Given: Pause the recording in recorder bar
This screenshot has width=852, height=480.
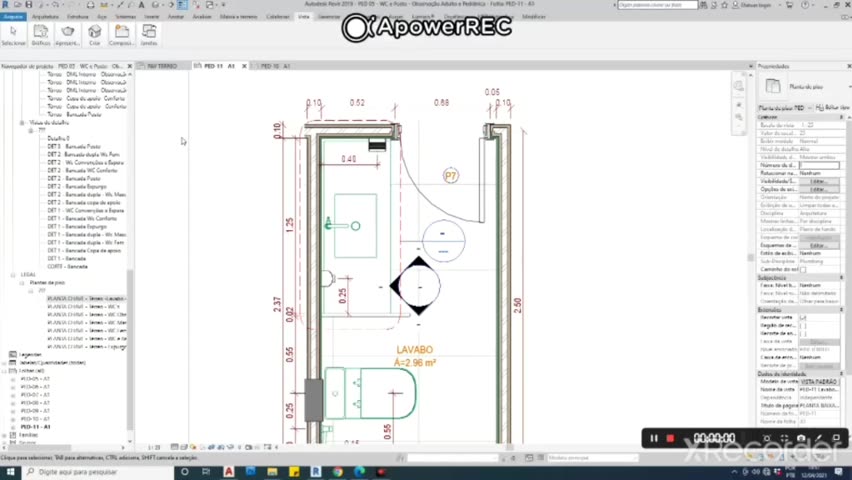Looking at the screenshot, I should 654,438.
